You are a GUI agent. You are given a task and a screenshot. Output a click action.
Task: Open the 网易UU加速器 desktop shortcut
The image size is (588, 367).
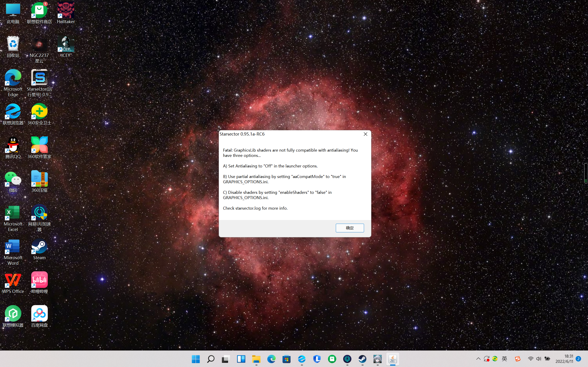click(39, 213)
